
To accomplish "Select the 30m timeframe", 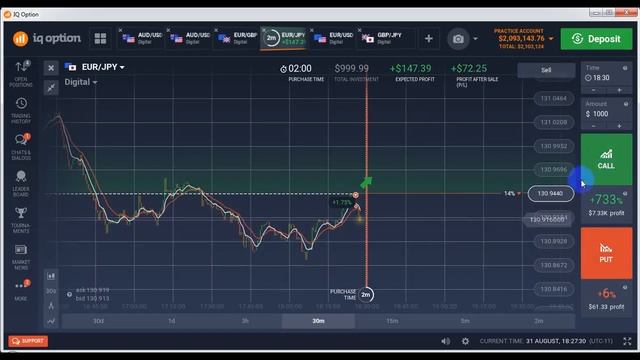I will coord(318,321).
